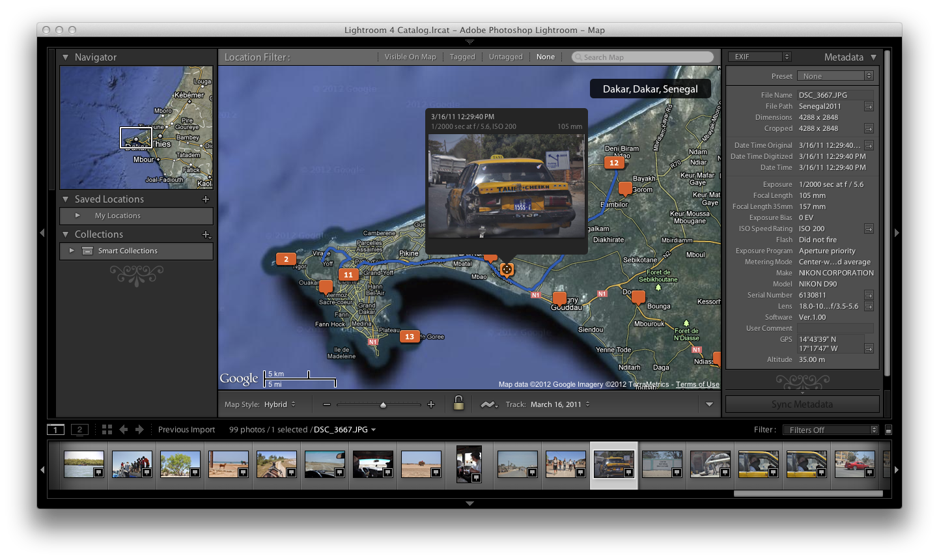Image resolution: width=939 pixels, height=560 pixels.
Task: Show File Path folder via arrow button
Action: point(869,107)
